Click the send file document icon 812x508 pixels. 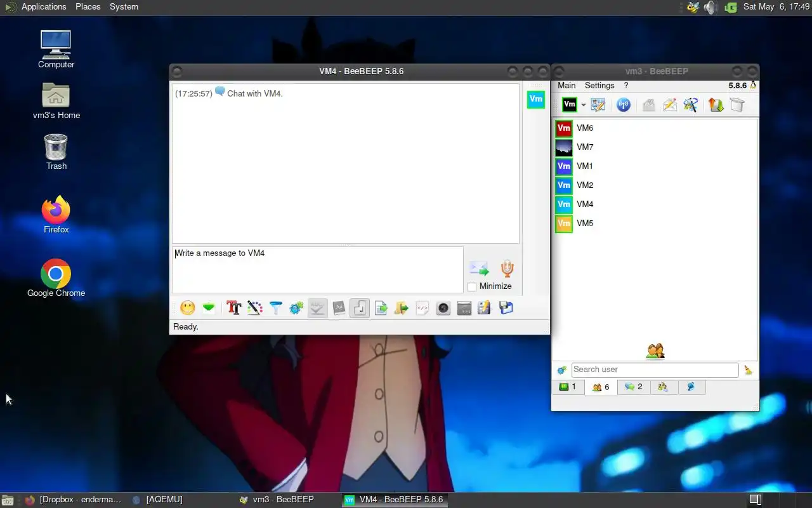click(381, 308)
